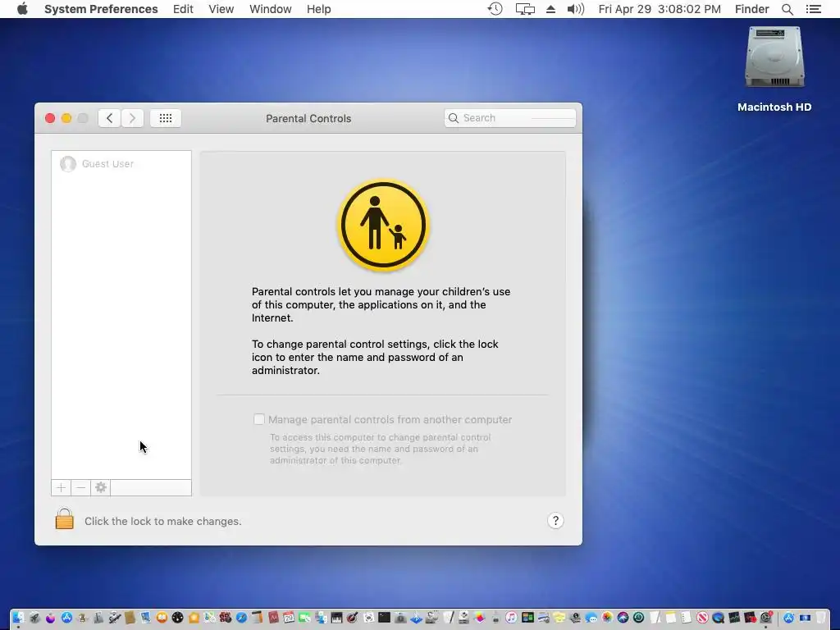Open News from the Dock
840x630 pixels.
(702, 618)
